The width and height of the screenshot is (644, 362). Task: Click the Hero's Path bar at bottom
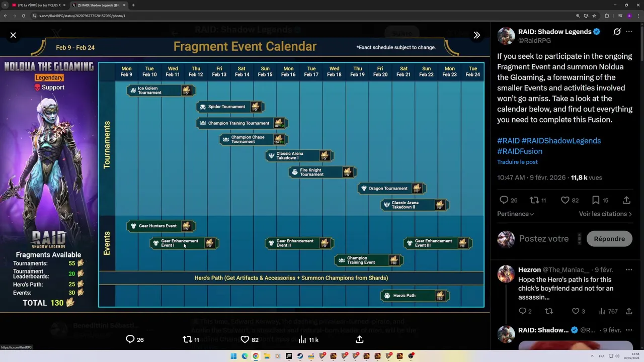pyautogui.click(x=415, y=296)
